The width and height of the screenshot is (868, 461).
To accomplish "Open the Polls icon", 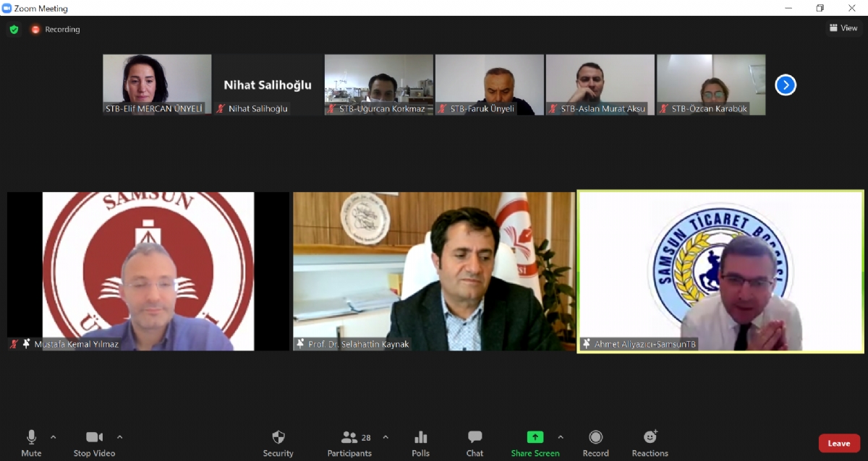I will point(420,438).
